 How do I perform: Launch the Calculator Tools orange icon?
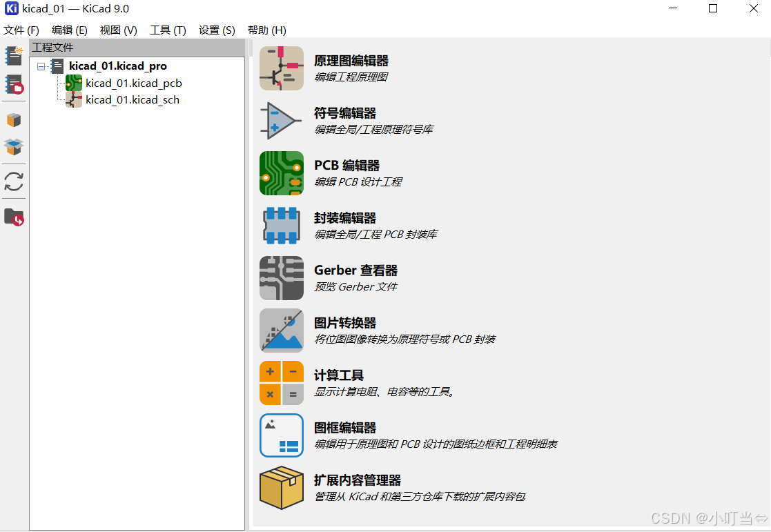point(281,383)
